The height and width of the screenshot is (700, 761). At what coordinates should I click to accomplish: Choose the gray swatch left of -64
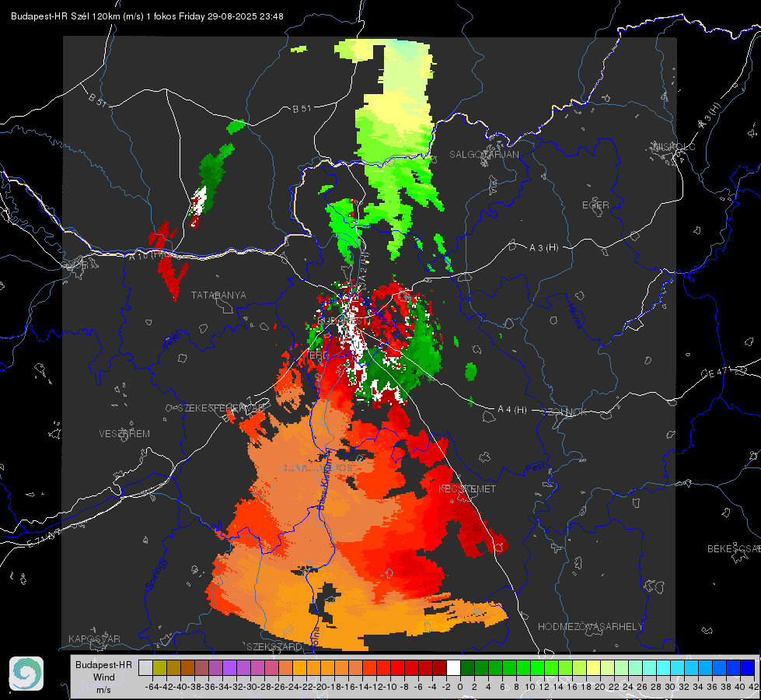[x=145, y=668]
